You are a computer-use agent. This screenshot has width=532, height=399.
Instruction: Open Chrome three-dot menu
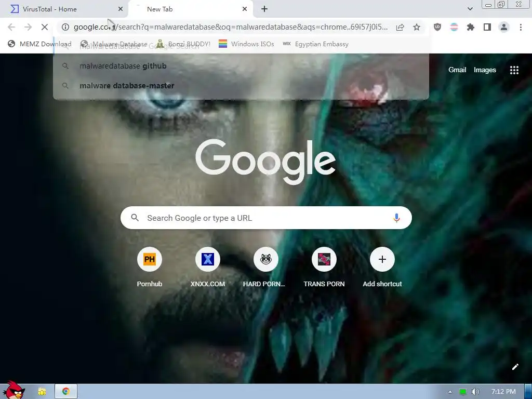(521, 27)
